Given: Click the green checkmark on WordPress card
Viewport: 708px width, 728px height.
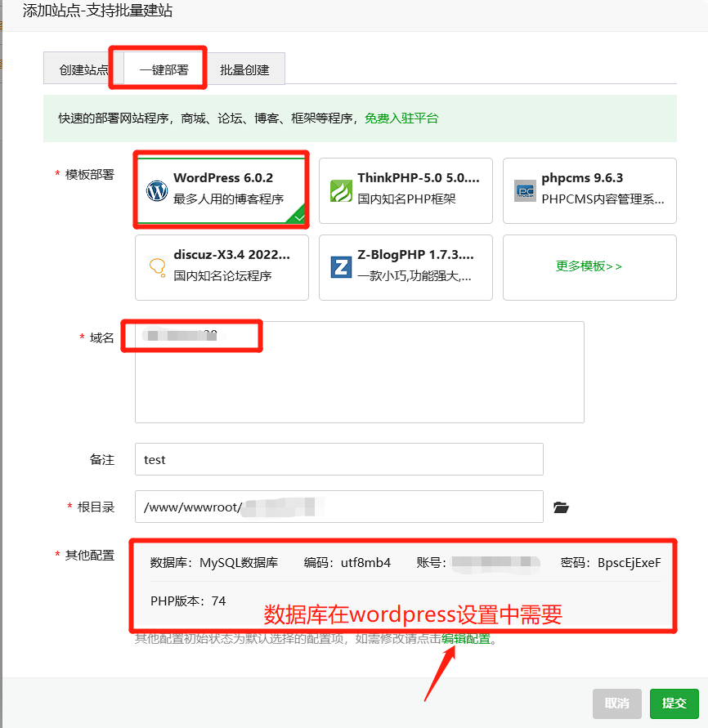Looking at the screenshot, I should coord(298,216).
